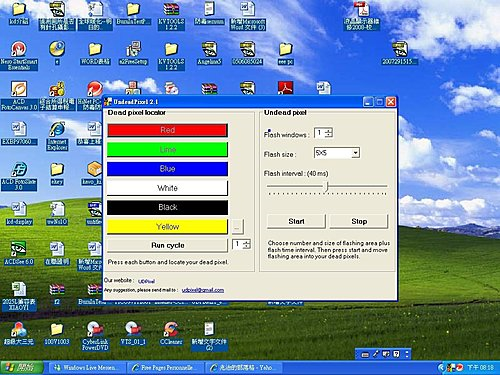Click the udpixel@gmail.com email link
The height and width of the screenshot is (375, 500).
203,290
